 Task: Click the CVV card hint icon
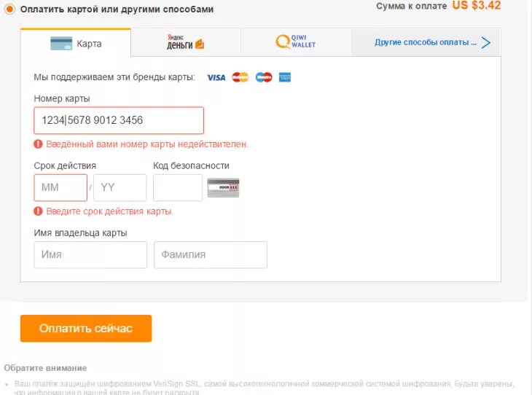point(223,187)
